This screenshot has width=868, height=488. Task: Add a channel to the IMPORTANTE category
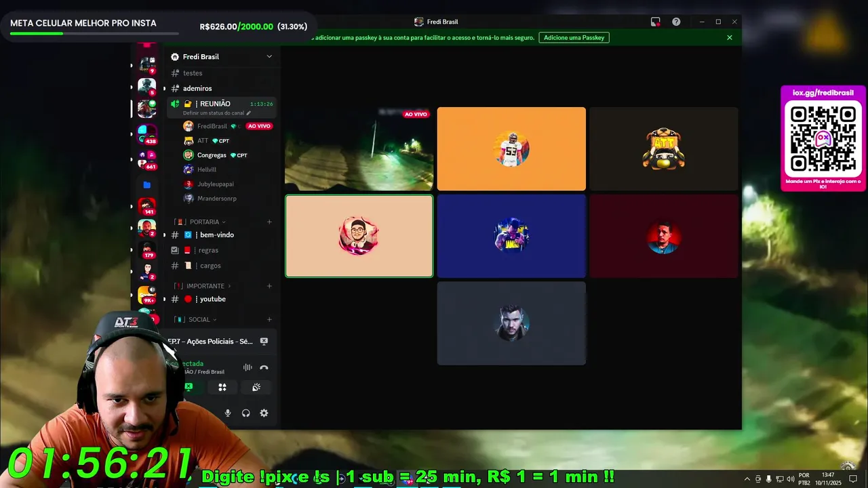(269, 286)
